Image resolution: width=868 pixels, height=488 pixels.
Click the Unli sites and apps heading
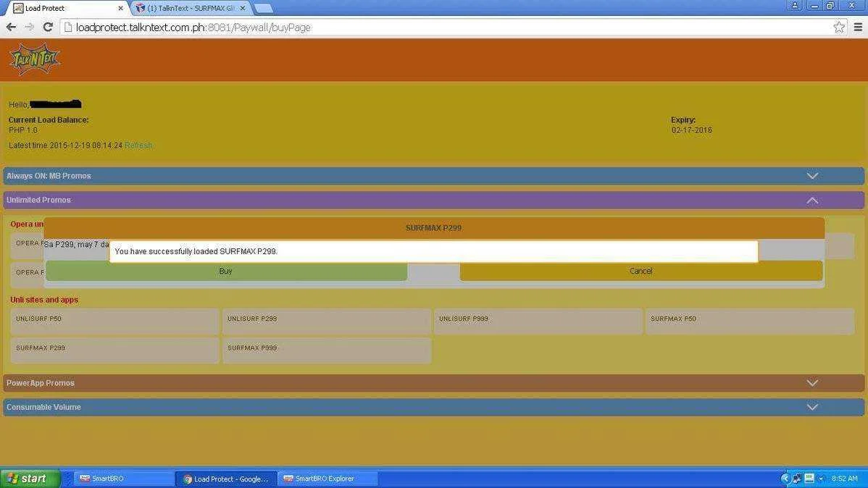coord(44,300)
